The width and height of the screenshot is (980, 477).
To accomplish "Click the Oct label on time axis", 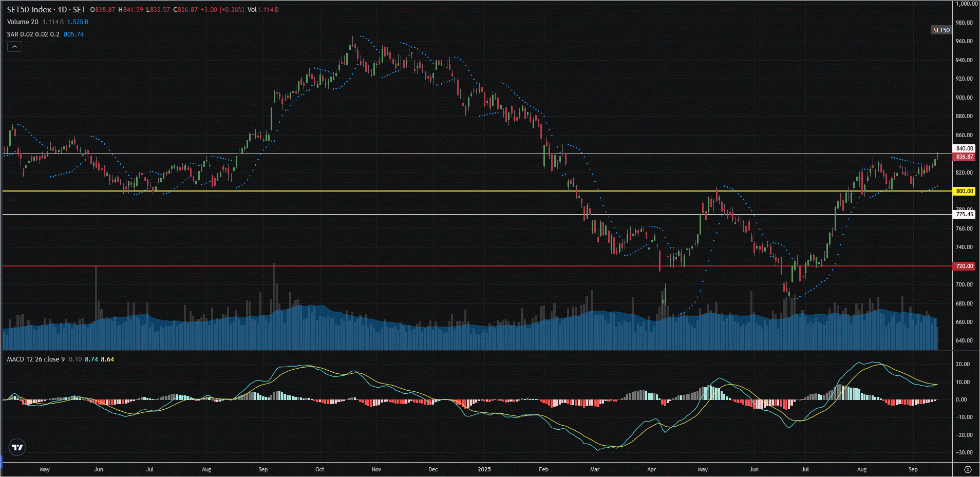I will (x=319, y=469).
